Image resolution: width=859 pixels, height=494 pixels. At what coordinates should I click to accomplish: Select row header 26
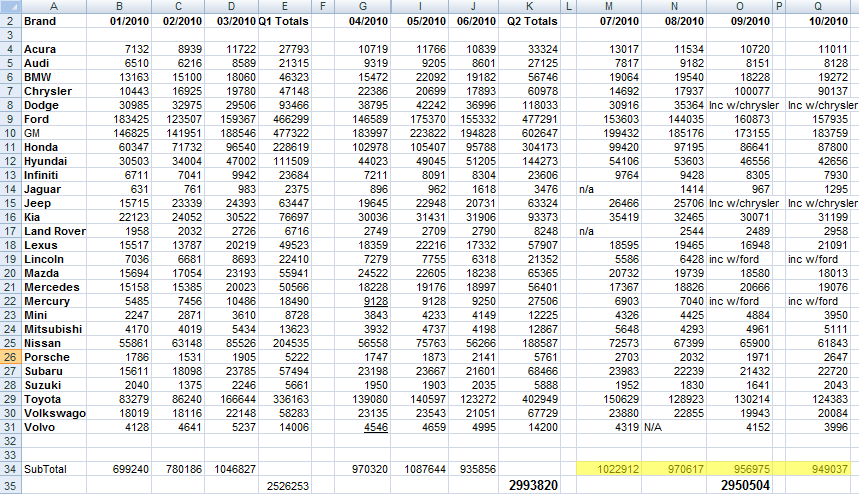coord(10,357)
